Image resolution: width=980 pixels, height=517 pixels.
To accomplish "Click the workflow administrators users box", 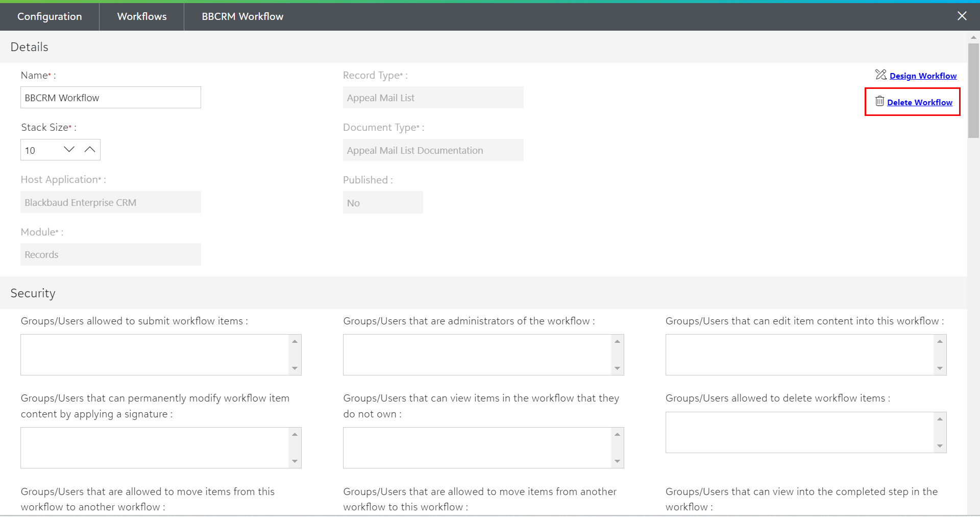I will coord(477,355).
